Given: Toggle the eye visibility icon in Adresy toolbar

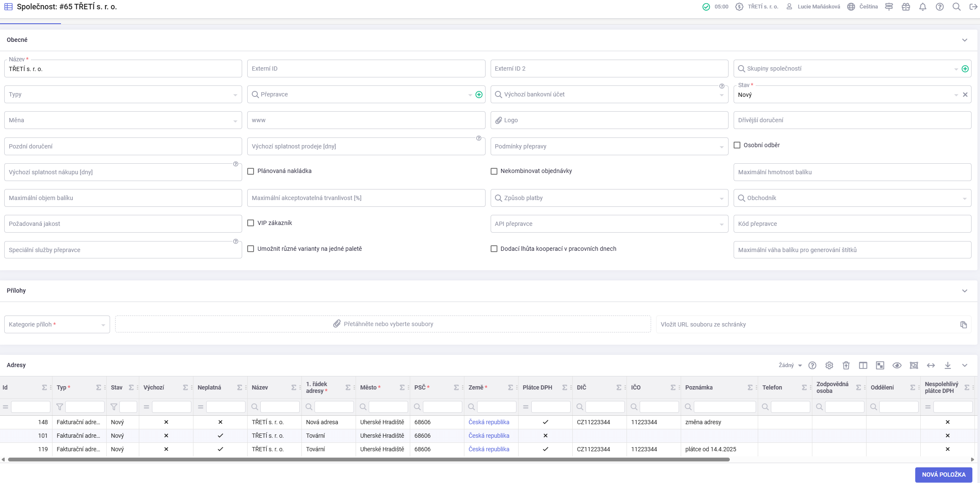Looking at the screenshot, I should click(897, 365).
